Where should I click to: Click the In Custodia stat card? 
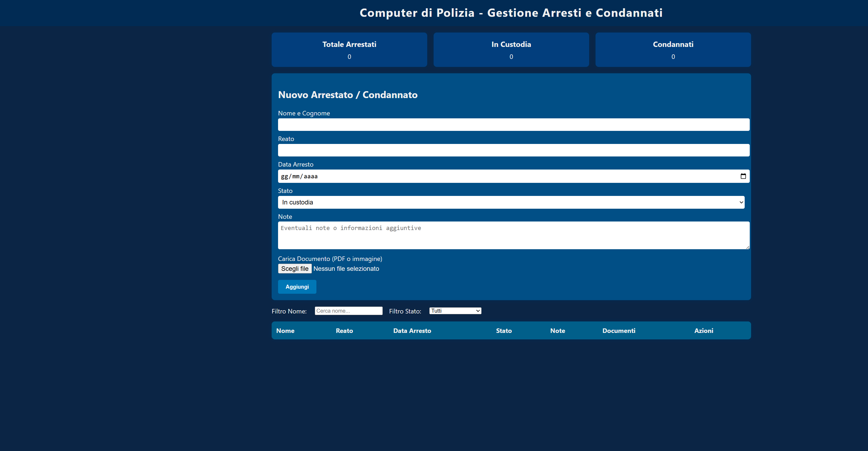point(511,50)
